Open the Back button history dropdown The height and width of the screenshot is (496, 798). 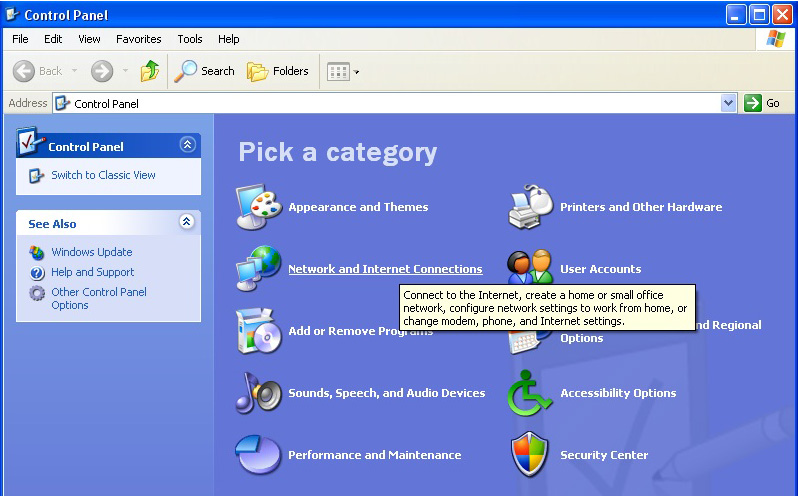pos(74,71)
